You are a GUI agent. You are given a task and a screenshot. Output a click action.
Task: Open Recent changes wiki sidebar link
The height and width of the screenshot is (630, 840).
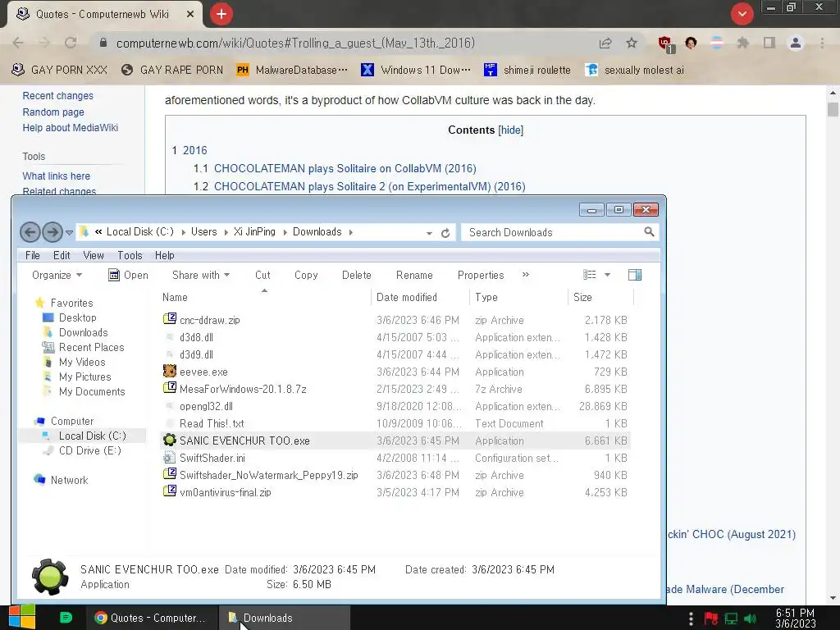click(x=58, y=95)
